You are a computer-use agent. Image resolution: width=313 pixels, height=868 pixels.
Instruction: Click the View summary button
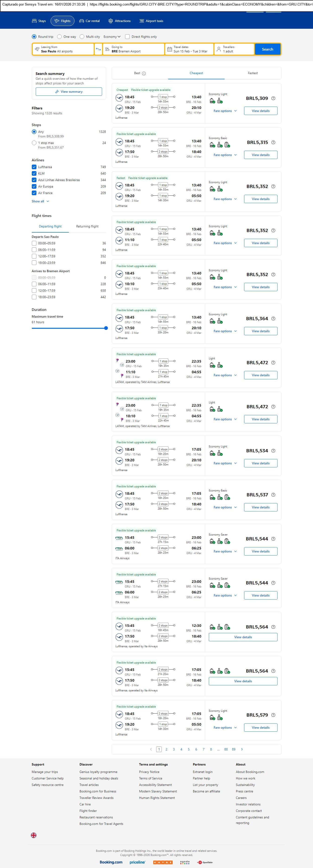pyautogui.click(x=69, y=92)
